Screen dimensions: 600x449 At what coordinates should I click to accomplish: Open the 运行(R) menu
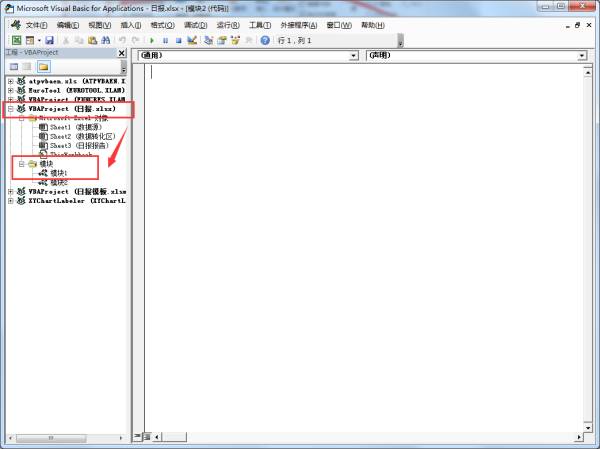pos(228,25)
